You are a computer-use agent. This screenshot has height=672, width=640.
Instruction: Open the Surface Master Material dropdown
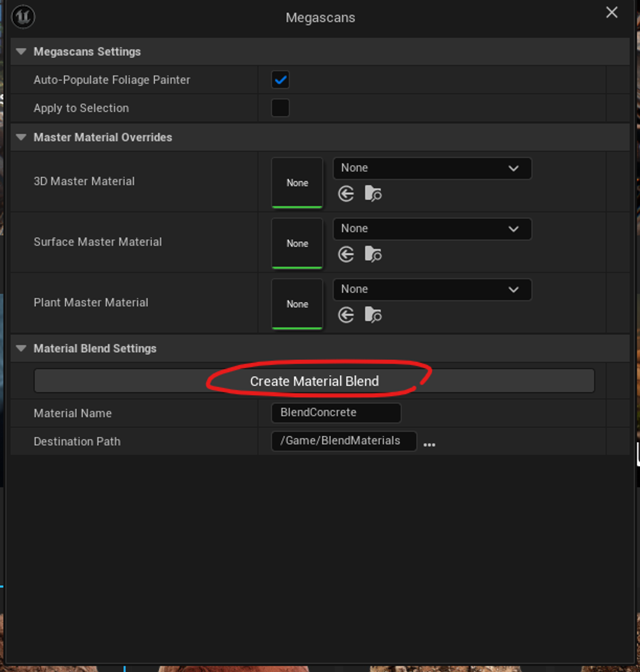(432, 229)
